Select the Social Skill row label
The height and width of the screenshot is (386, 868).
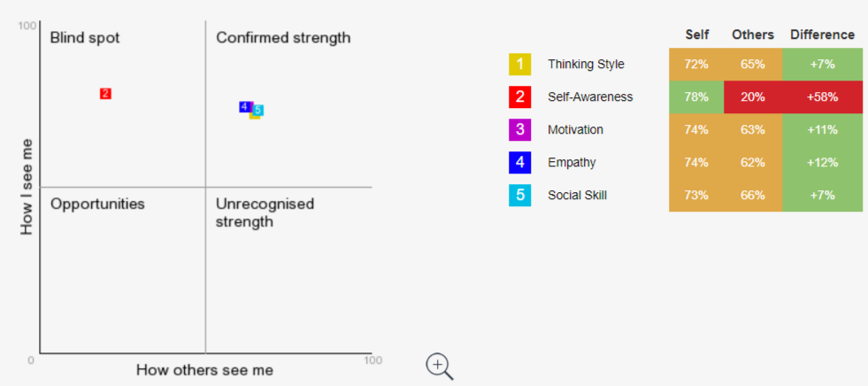pyautogui.click(x=578, y=195)
